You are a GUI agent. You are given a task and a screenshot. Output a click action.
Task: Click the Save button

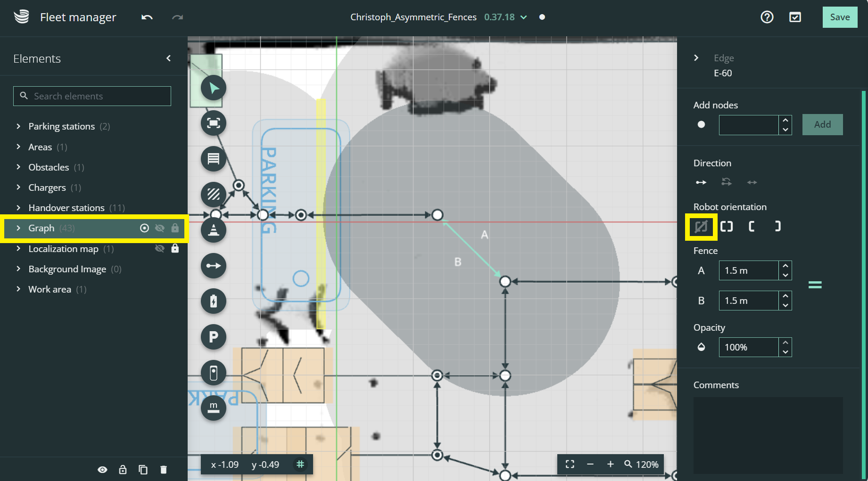point(839,17)
